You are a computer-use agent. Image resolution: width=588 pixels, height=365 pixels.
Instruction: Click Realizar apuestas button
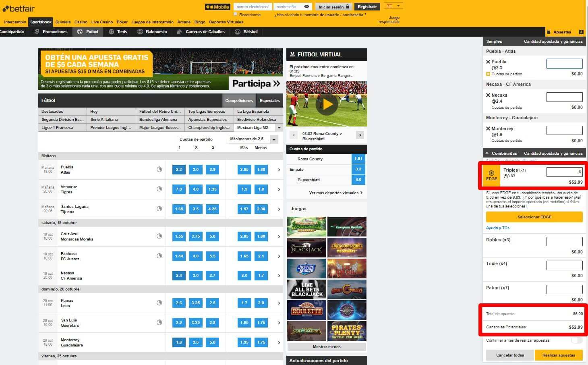[x=559, y=355]
